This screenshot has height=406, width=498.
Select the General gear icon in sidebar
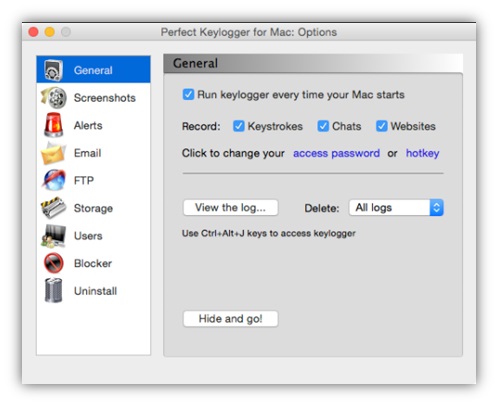click(x=53, y=70)
